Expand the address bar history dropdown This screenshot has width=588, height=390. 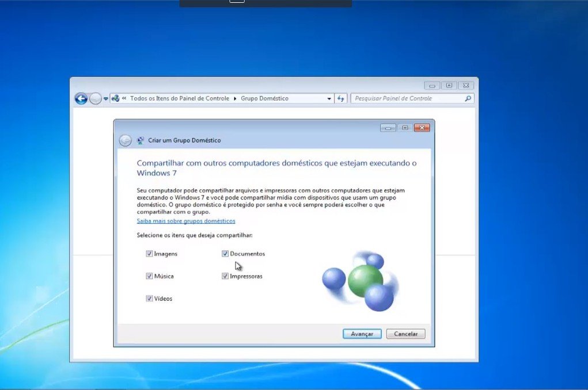coord(329,98)
